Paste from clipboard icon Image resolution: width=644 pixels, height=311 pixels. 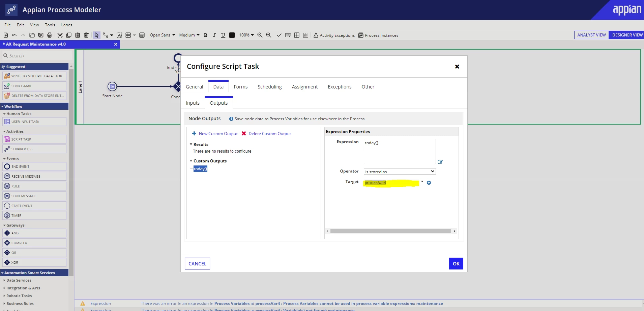coord(78,35)
